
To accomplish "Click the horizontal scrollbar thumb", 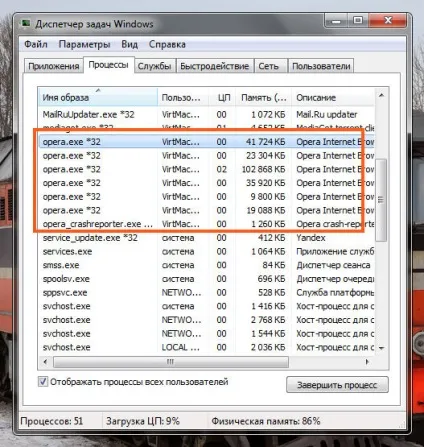I will pos(171,362).
